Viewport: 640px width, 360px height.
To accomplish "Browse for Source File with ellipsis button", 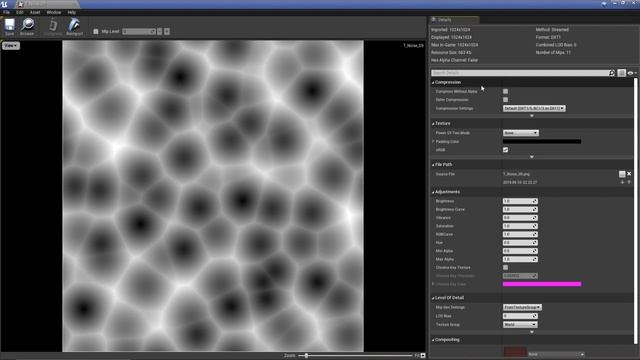I will point(622,174).
